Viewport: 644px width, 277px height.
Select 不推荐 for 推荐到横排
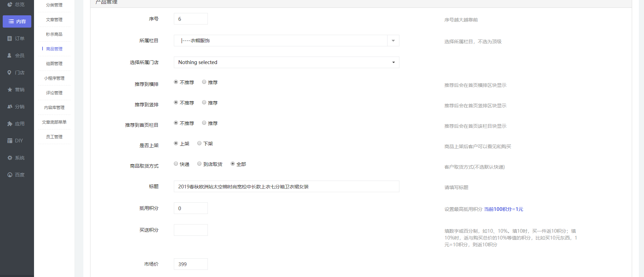tap(176, 82)
